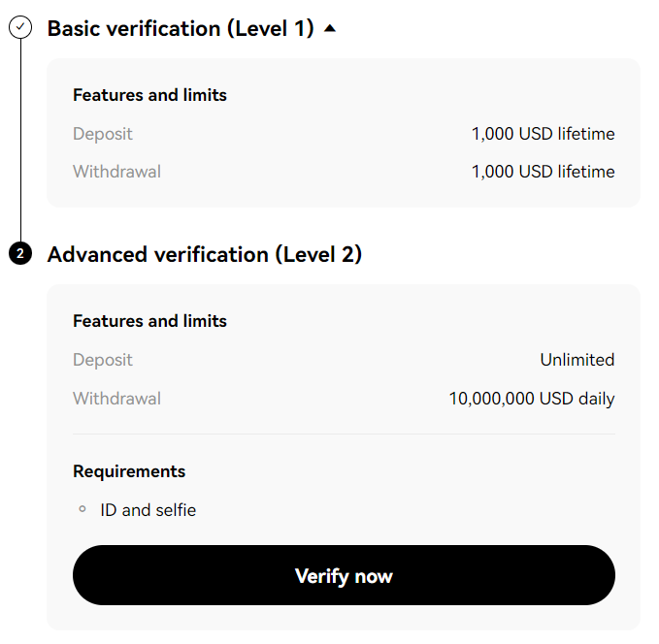
Task: Click the Level 2 Deposit label
Action: tap(103, 360)
